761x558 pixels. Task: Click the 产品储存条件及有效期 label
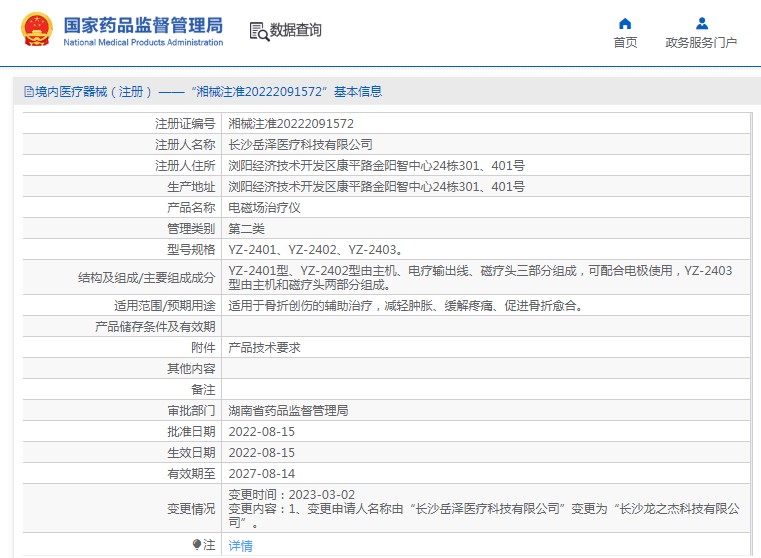click(x=155, y=327)
